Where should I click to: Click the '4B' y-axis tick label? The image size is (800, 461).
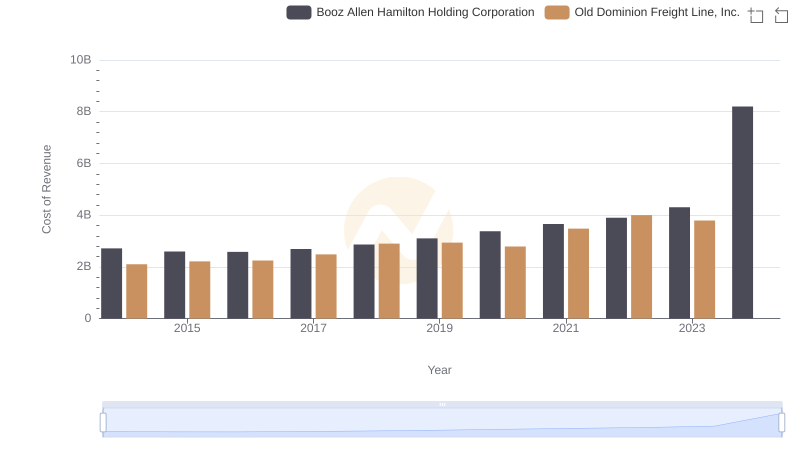pyautogui.click(x=84, y=215)
